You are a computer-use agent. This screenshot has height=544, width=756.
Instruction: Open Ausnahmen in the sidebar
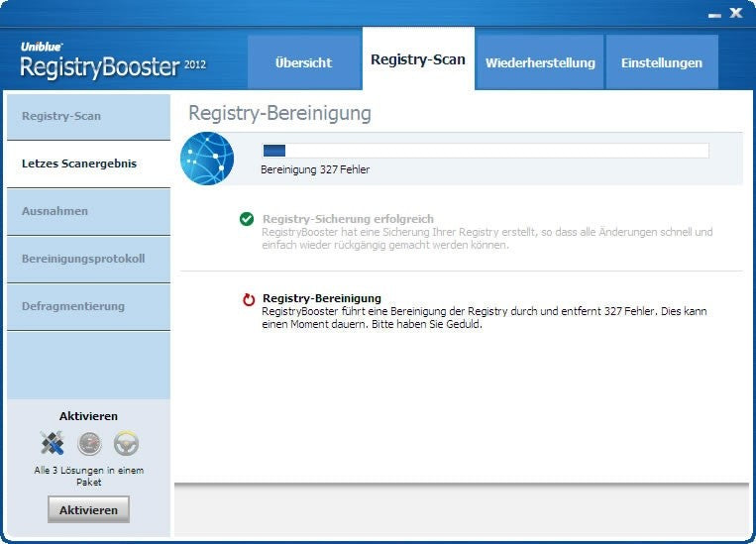click(89, 211)
